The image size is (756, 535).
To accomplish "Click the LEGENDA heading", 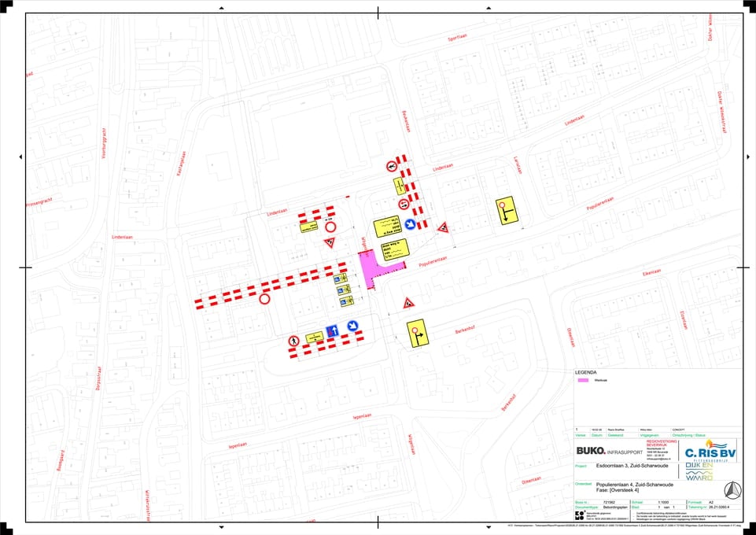I will 585,373.
